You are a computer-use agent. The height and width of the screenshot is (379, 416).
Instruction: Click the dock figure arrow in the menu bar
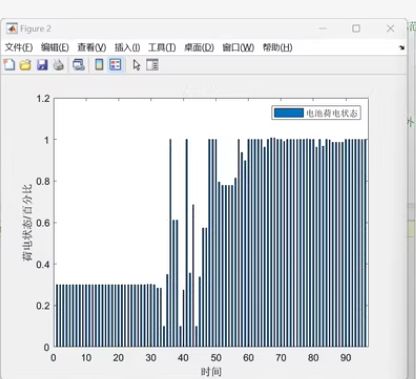(402, 48)
